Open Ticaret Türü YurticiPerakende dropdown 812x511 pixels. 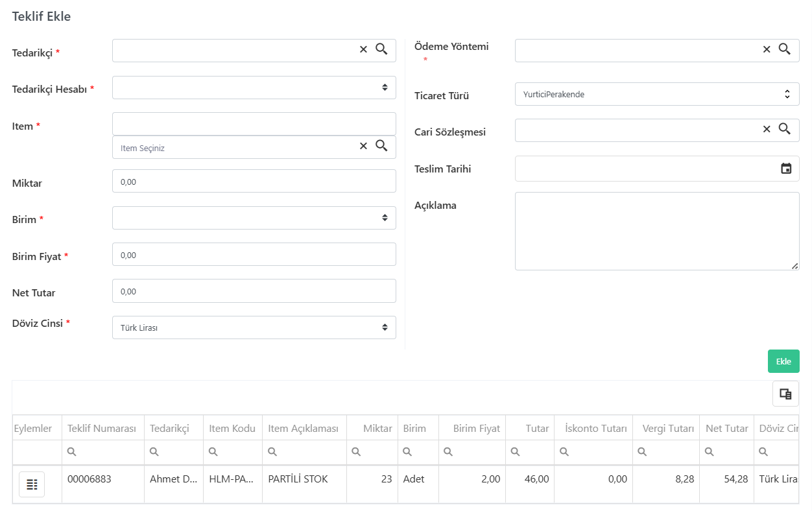coord(657,94)
